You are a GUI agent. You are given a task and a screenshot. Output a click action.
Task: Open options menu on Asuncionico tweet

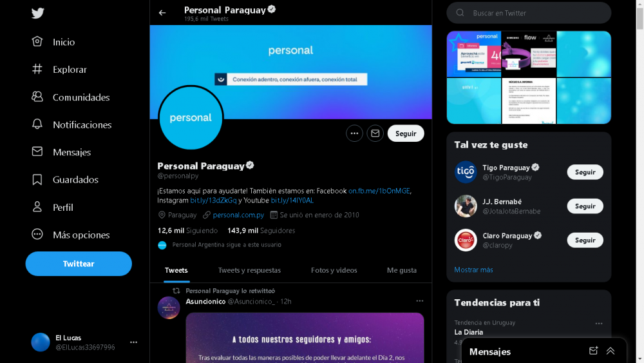tap(419, 301)
